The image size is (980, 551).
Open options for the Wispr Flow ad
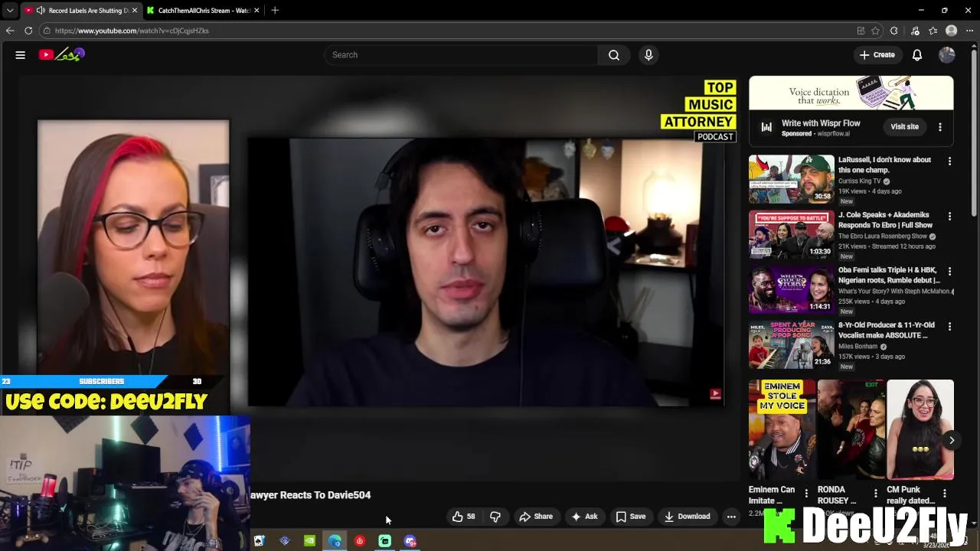click(x=940, y=127)
